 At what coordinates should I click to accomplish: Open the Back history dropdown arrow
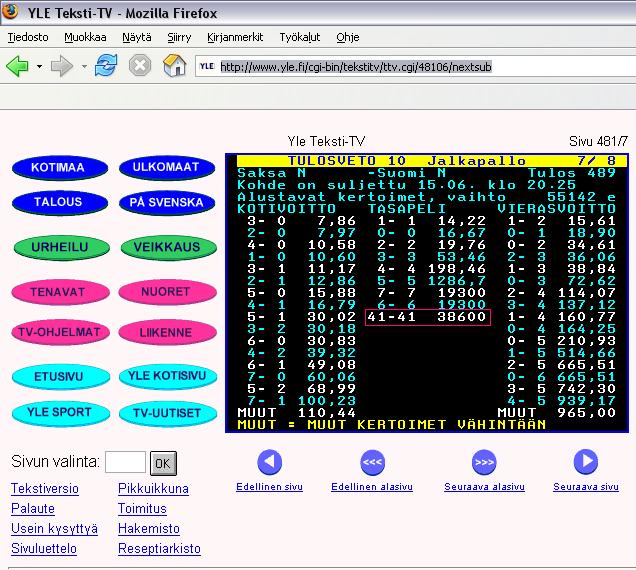pos(39,66)
